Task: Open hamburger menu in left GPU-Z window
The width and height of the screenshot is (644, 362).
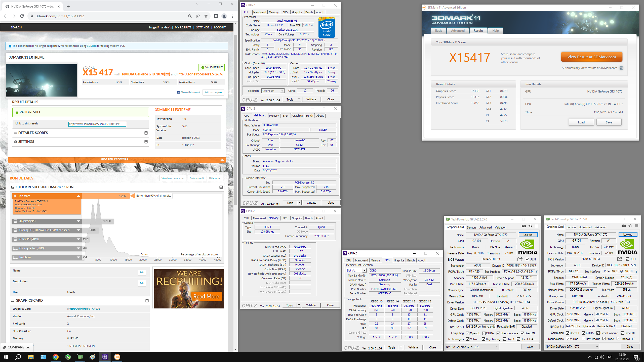Action: click(537, 226)
